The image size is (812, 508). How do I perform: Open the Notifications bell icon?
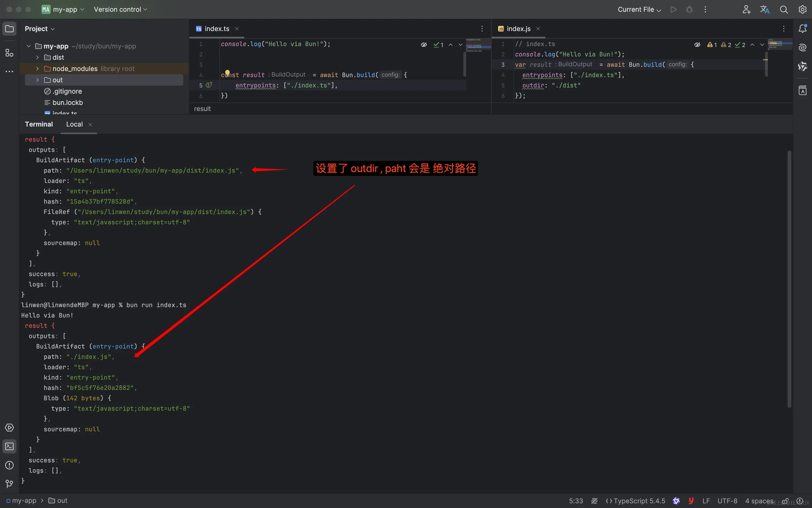[803, 29]
